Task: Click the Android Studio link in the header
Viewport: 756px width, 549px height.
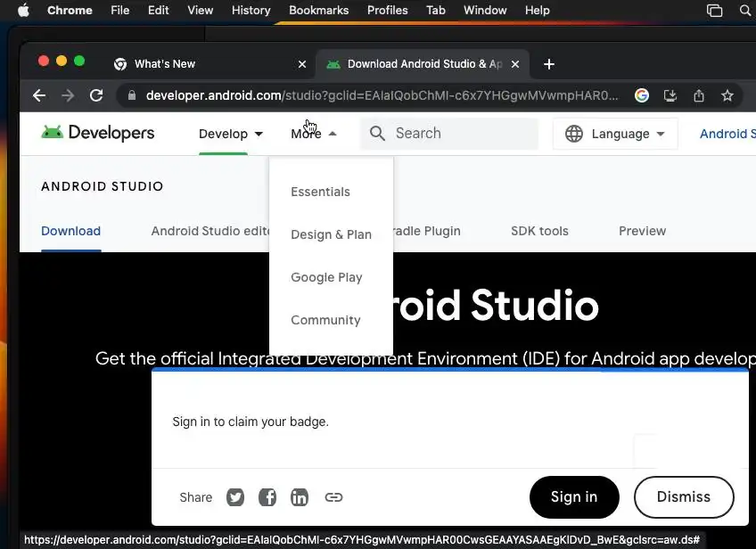Action: pos(727,134)
